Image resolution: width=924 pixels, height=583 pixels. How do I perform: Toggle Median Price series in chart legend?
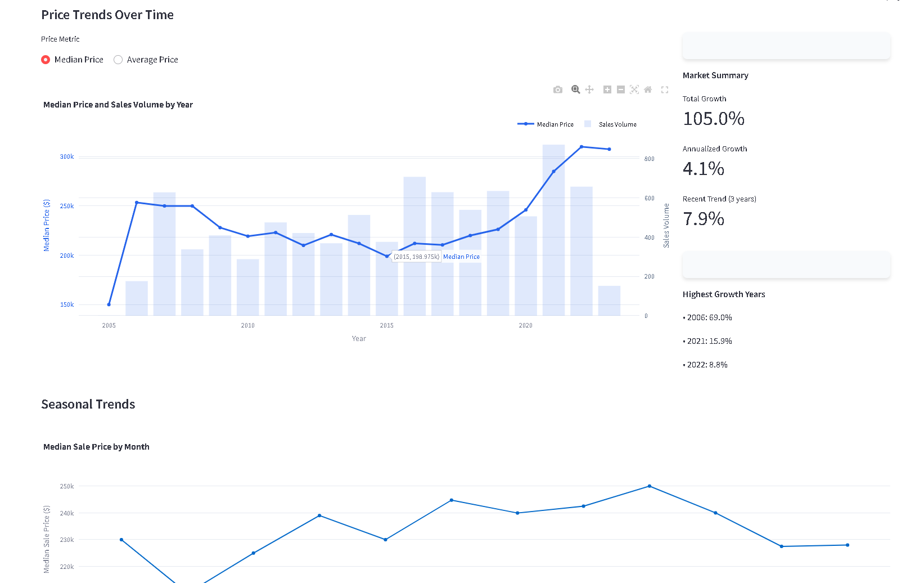546,124
